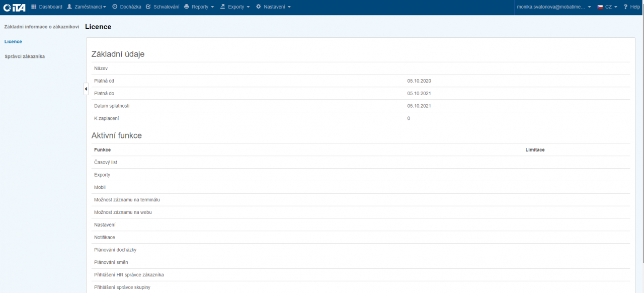Image resolution: width=644 pixels, height=293 pixels.
Task: Open Správci zákazníka in the sidebar
Action: pyautogui.click(x=25, y=57)
